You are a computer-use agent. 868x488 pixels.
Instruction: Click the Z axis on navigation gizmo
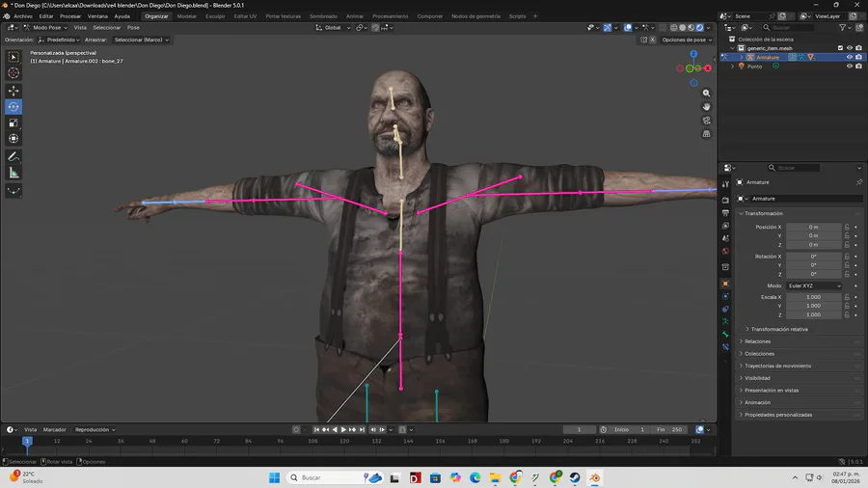[x=693, y=54]
